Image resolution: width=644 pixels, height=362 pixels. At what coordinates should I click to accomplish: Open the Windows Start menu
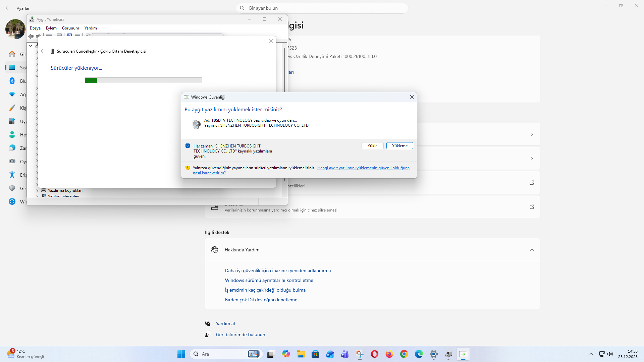click(181, 354)
